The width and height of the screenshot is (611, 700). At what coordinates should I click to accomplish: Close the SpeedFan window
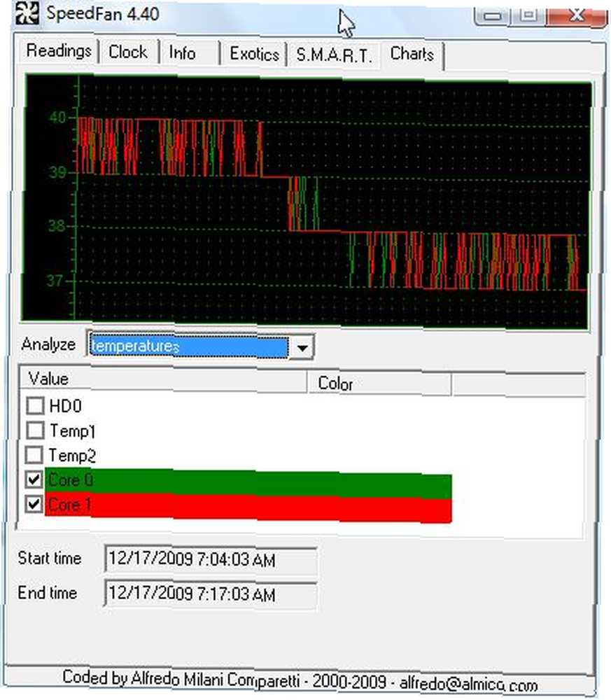pyautogui.click(x=576, y=15)
